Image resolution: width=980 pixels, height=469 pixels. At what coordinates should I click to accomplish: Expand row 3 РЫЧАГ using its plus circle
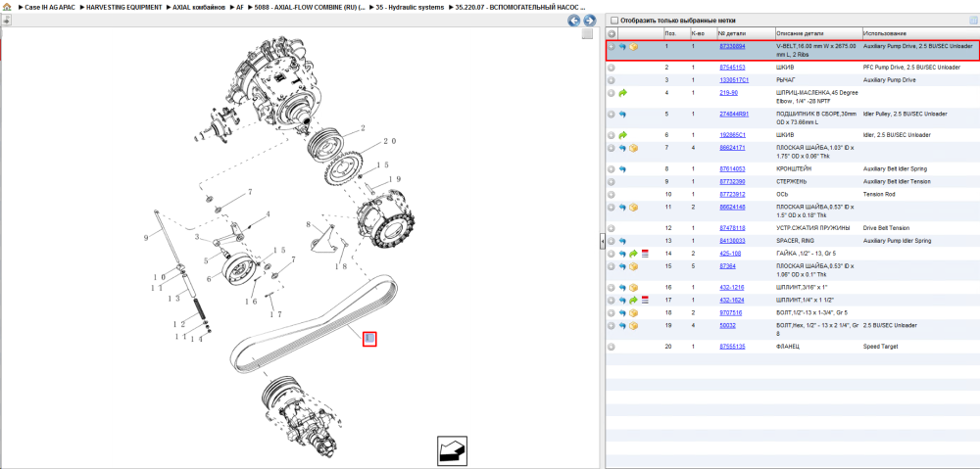pyautogui.click(x=612, y=80)
